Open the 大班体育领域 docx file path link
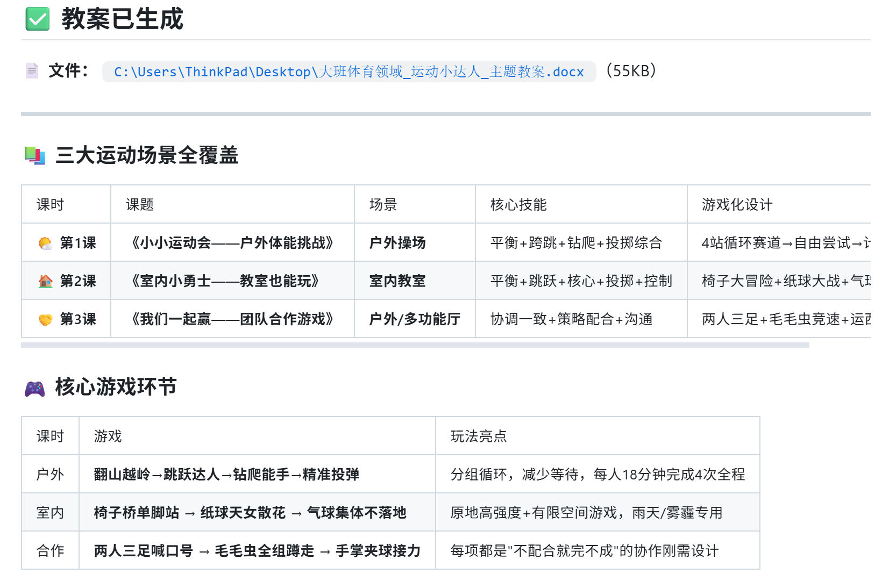882x588 pixels. pyautogui.click(x=349, y=71)
